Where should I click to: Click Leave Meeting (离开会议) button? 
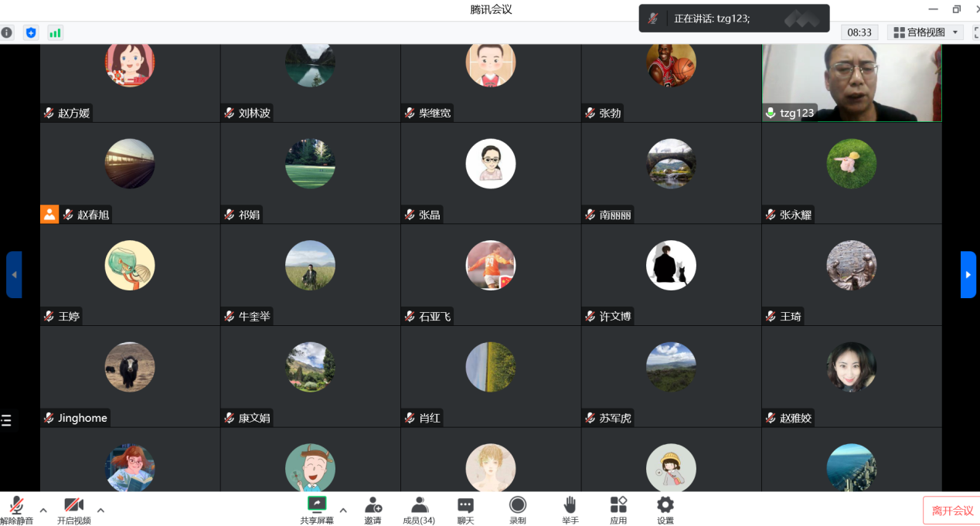click(x=951, y=511)
